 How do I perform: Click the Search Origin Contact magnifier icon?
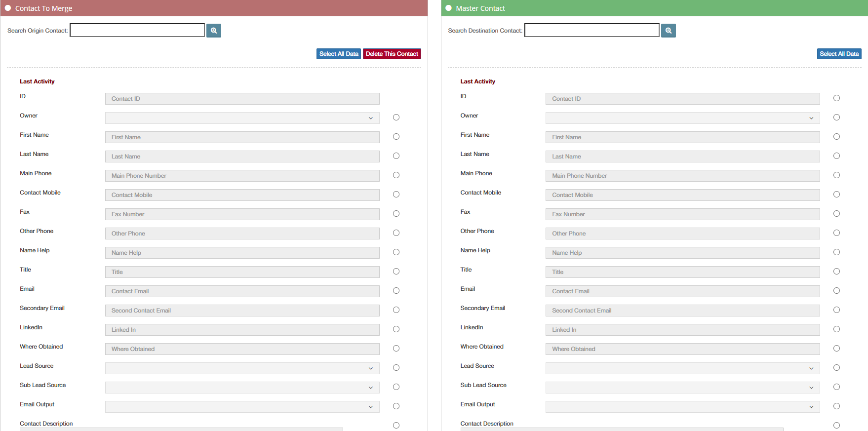point(214,31)
